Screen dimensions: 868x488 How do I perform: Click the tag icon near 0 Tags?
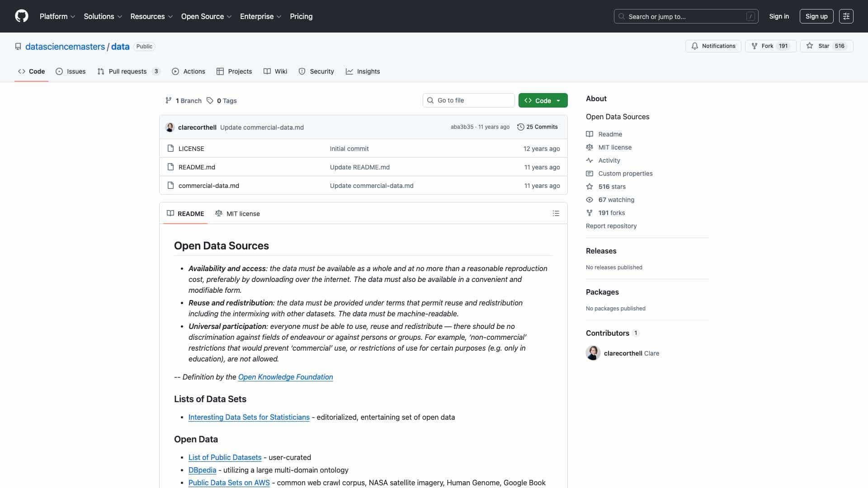coord(210,100)
